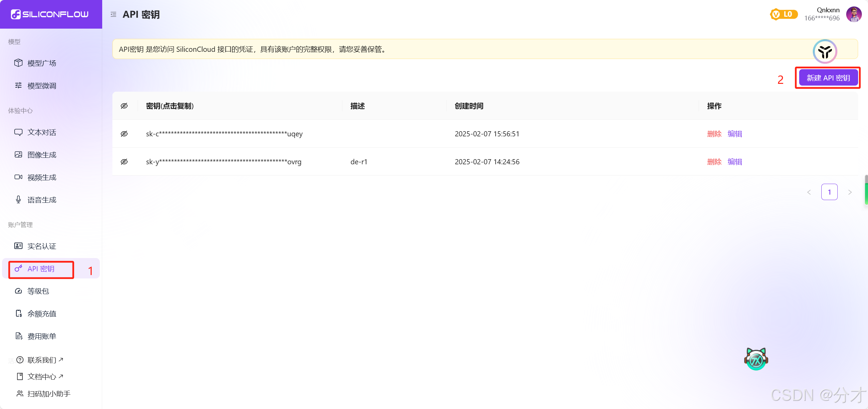Click 新建 API 密钥 button

tap(828, 78)
